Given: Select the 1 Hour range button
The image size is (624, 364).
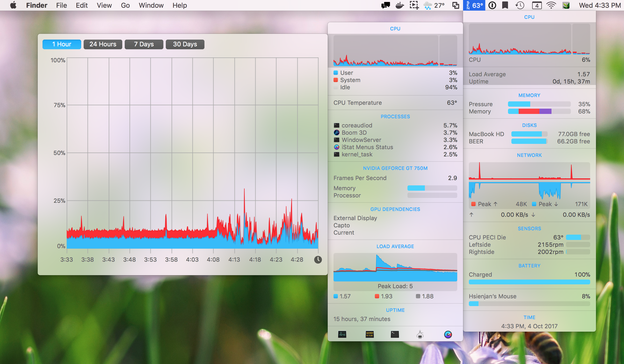Looking at the screenshot, I should 62,44.
